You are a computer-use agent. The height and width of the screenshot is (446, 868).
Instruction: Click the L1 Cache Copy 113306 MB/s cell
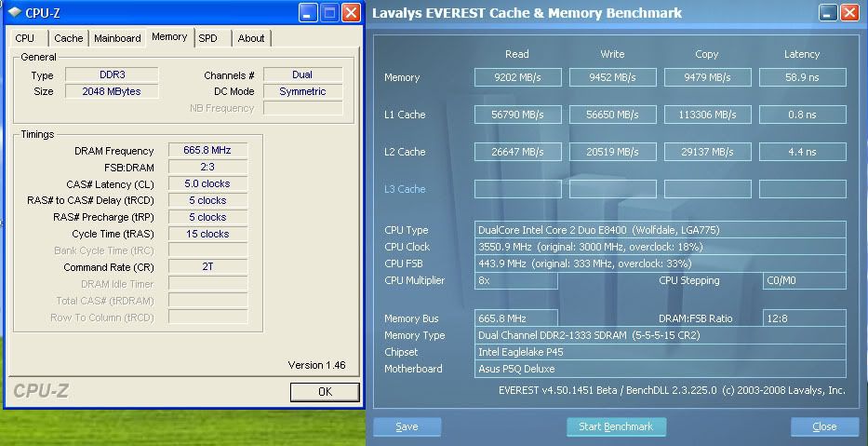[707, 115]
